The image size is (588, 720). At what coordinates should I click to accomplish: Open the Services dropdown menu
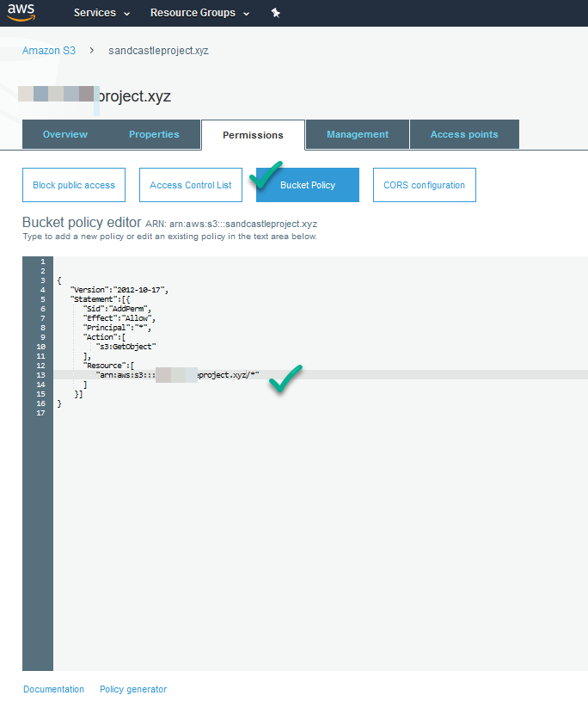101,13
